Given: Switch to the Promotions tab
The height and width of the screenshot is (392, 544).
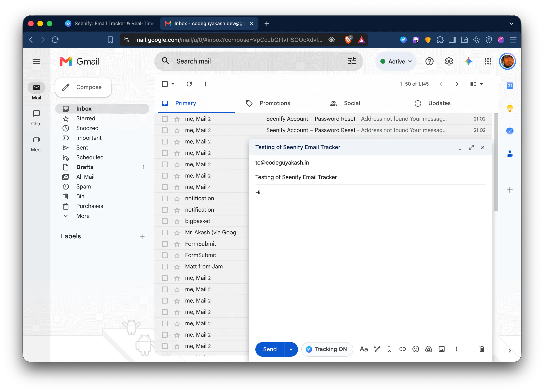Looking at the screenshot, I should click(x=275, y=103).
